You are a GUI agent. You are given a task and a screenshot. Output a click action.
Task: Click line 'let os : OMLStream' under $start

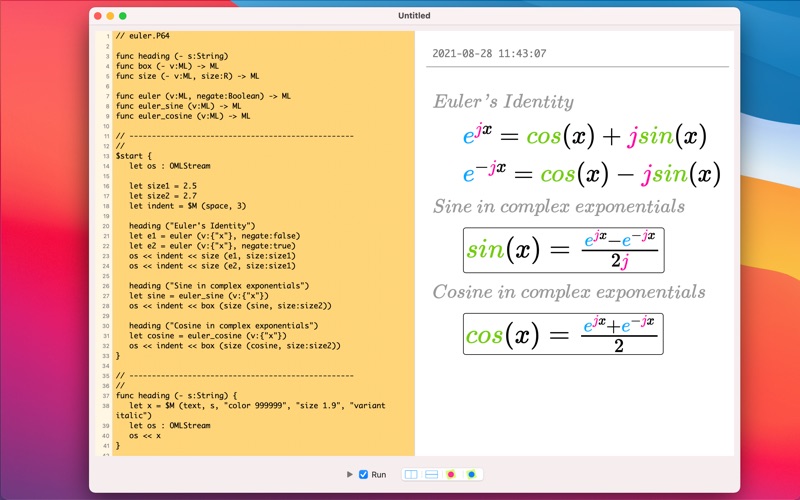pyautogui.click(x=170, y=166)
